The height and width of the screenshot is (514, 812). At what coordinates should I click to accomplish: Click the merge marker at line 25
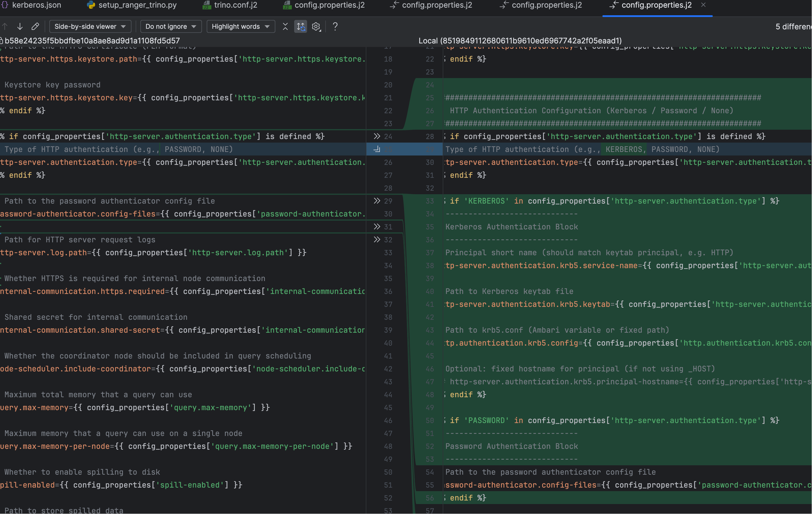[377, 149]
